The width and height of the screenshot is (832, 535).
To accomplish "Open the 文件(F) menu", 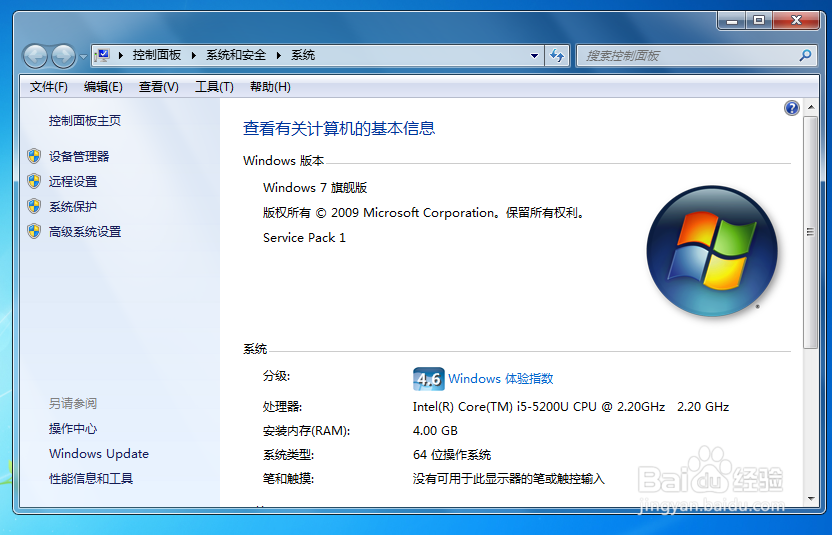I will (x=48, y=87).
